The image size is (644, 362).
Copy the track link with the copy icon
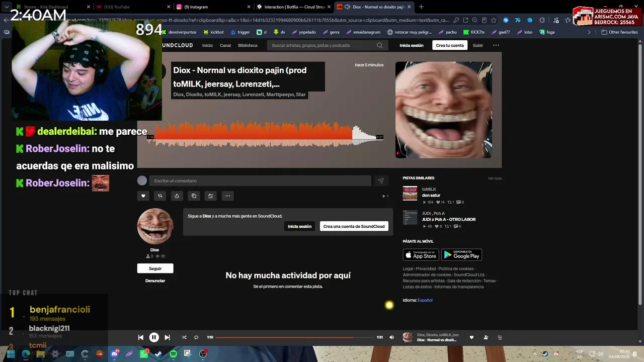click(194, 196)
